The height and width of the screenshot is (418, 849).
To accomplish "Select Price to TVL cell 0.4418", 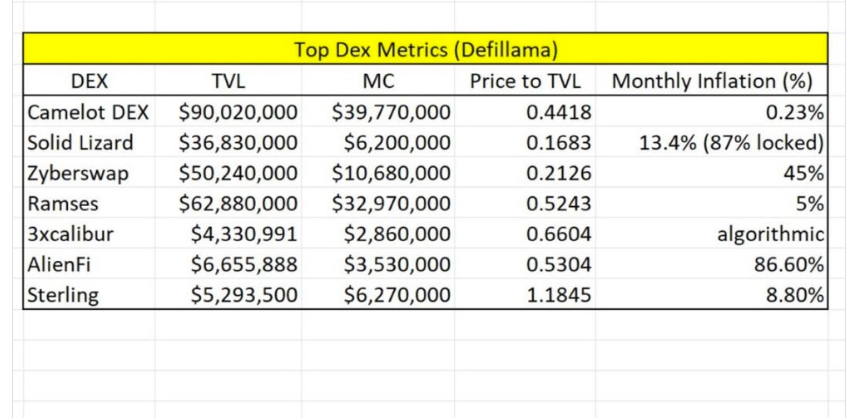I will 525,112.
